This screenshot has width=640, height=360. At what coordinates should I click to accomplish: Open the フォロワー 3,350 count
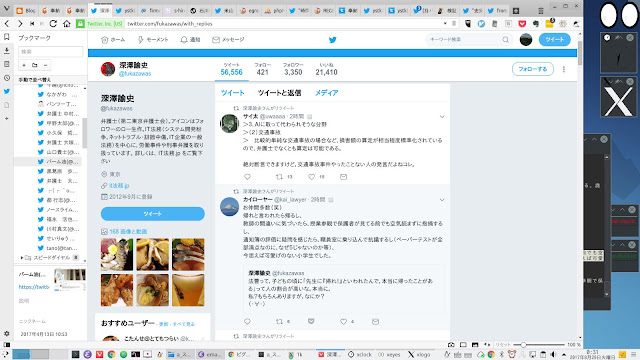click(293, 69)
